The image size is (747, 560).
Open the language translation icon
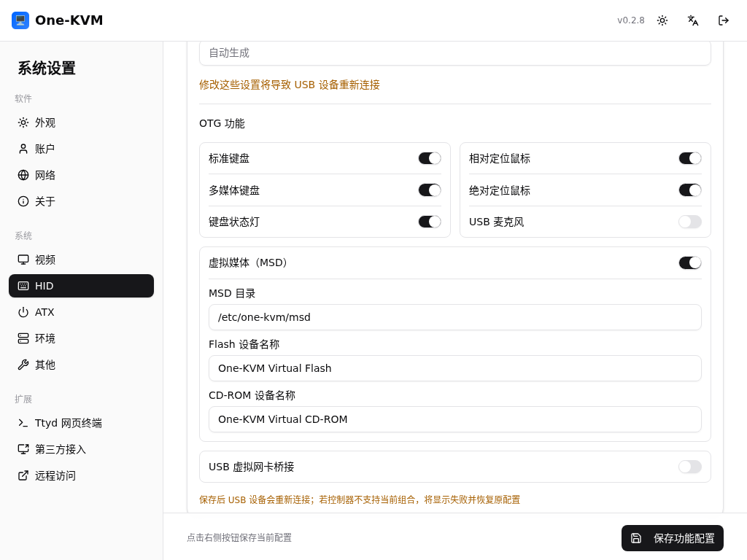tap(693, 20)
